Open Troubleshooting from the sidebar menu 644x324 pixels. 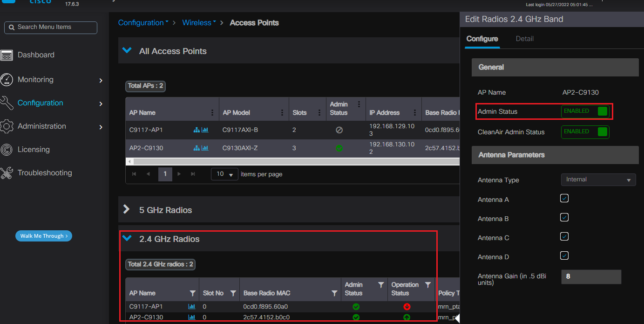tap(45, 173)
